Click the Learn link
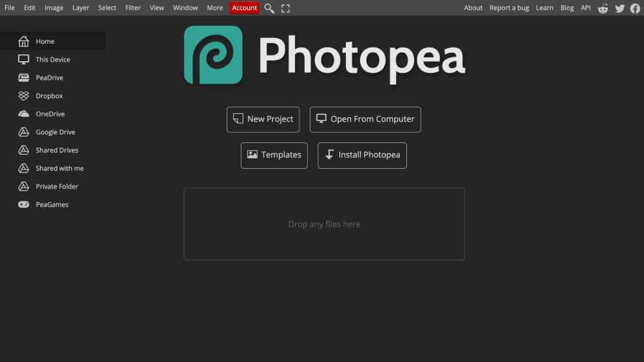The width and height of the screenshot is (644, 362). [544, 8]
